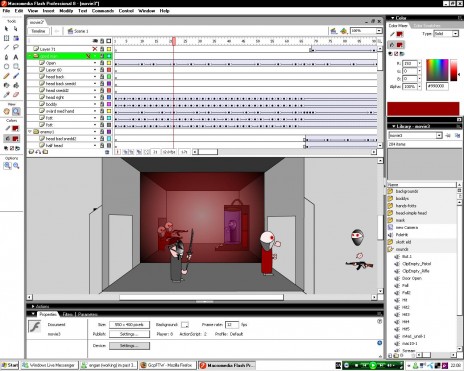
Task: Click the Enlarge zoom option
Action: tap(7, 165)
